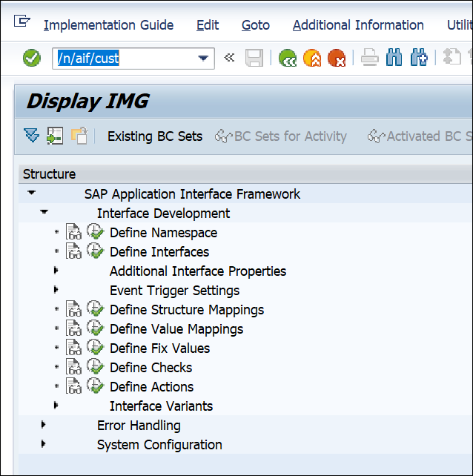The height and width of the screenshot is (476, 473).
Task: Click the Structure column header
Action: (x=245, y=174)
